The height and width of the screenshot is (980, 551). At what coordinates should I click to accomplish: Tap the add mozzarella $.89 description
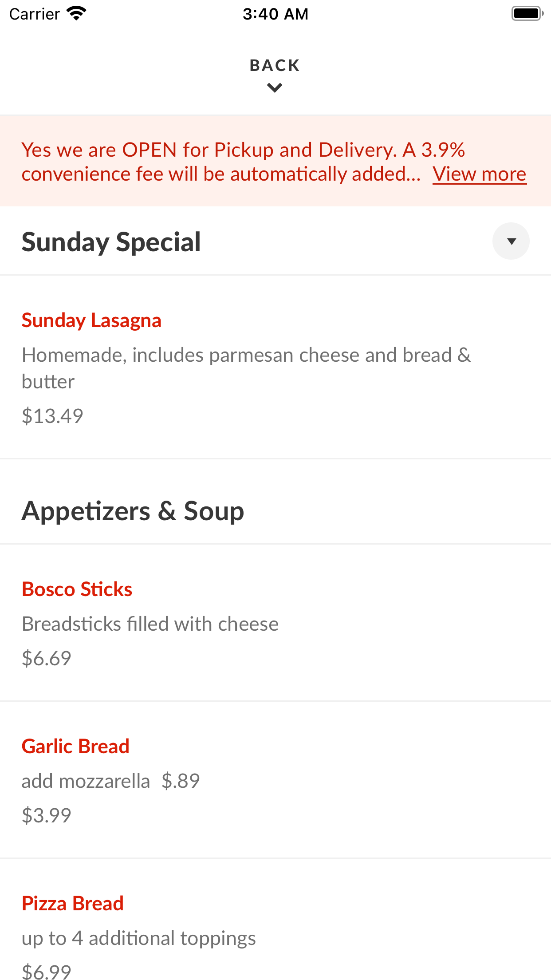pyautogui.click(x=111, y=781)
